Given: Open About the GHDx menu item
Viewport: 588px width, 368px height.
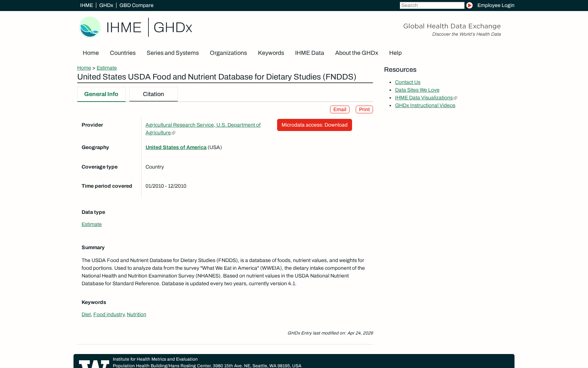Looking at the screenshot, I should pos(356,53).
